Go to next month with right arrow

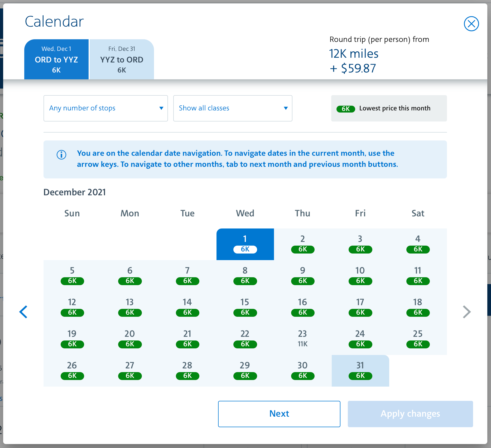[467, 312]
